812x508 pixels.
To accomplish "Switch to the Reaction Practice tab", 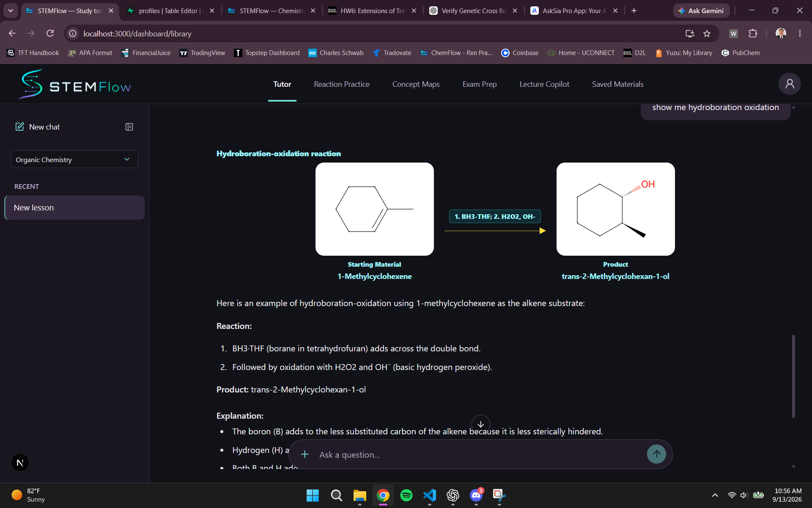I will click(342, 84).
